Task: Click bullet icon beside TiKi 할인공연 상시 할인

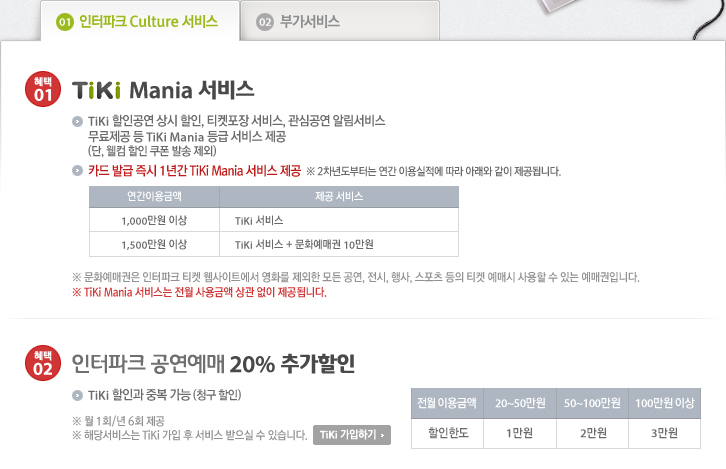Action: (77, 122)
